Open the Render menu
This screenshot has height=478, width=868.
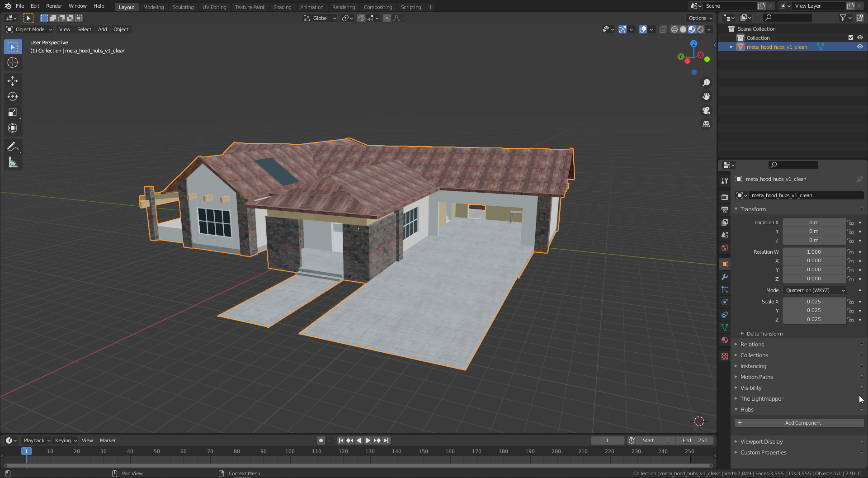point(54,6)
